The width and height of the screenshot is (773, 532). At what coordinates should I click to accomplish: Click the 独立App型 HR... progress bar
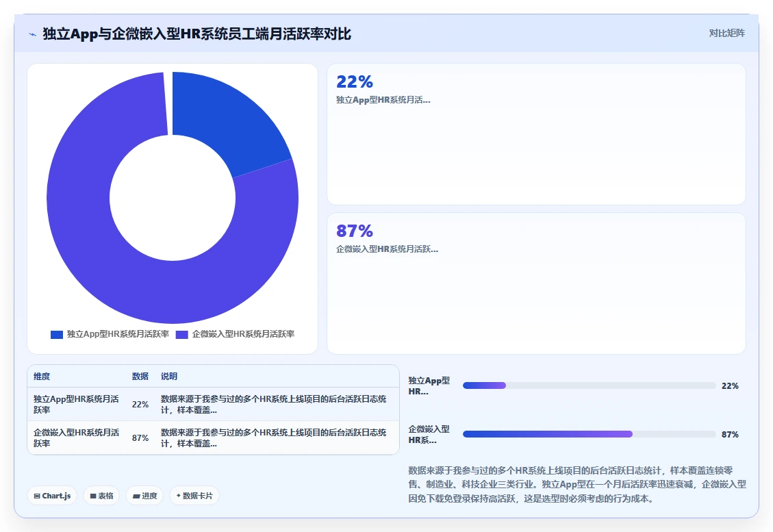click(589, 385)
